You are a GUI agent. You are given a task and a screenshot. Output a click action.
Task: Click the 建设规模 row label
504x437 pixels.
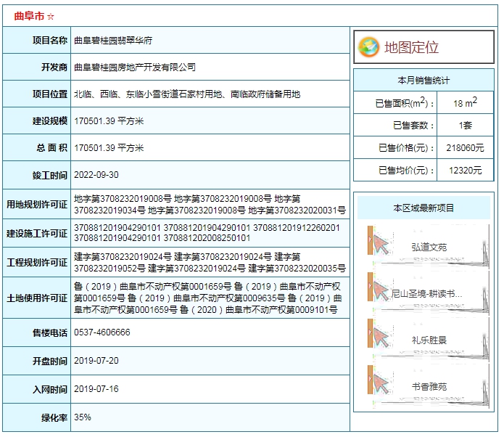coord(50,121)
